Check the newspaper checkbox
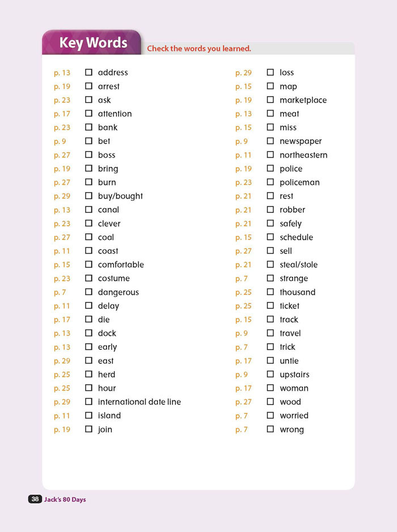397x532 pixels. [270, 141]
